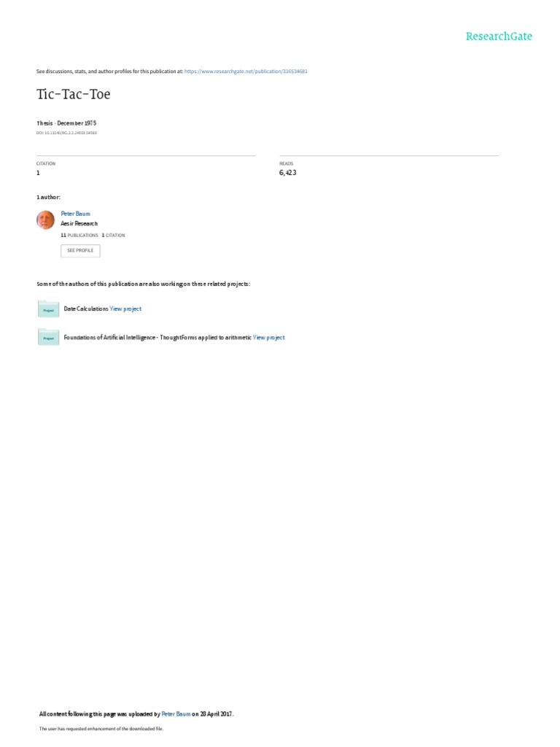Click the DOI identifier text
Image resolution: width=560 pixels, height=747 pixels.
click(66, 133)
